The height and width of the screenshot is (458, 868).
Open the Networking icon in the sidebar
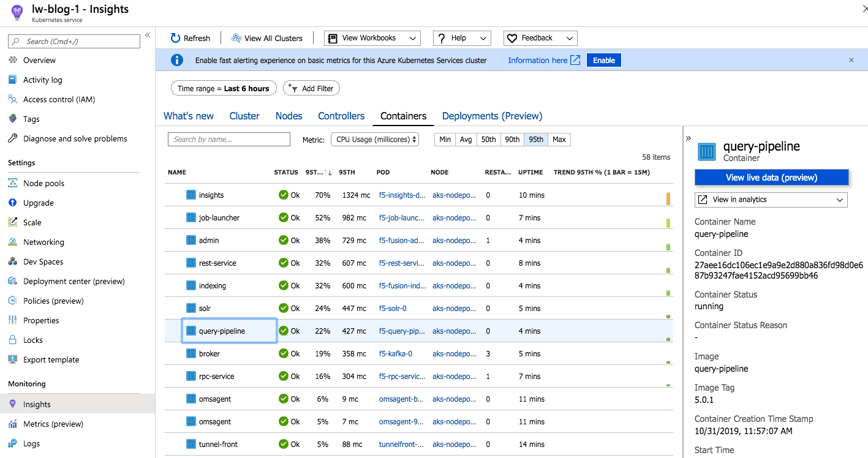click(x=13, y=242)
